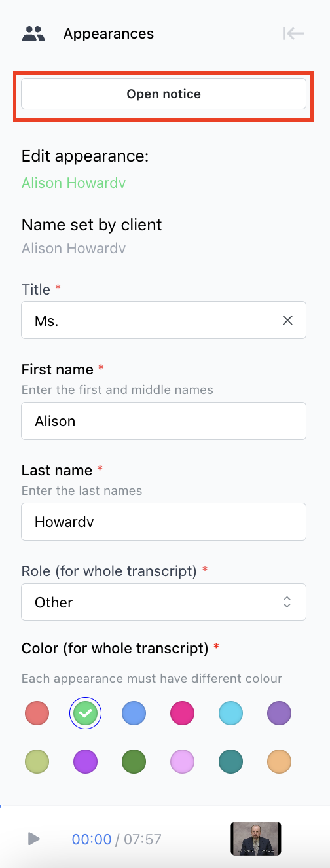Clear the Title field with X
Image resolution: width=330 pixels, height=868 pixels.
[287, 320]
